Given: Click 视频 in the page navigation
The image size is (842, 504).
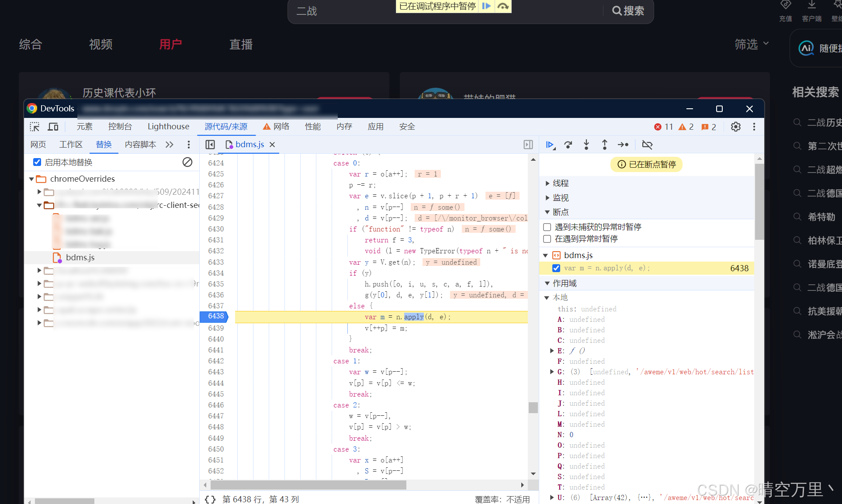Looking at the screenshot, I should click(x=100, y=44).
